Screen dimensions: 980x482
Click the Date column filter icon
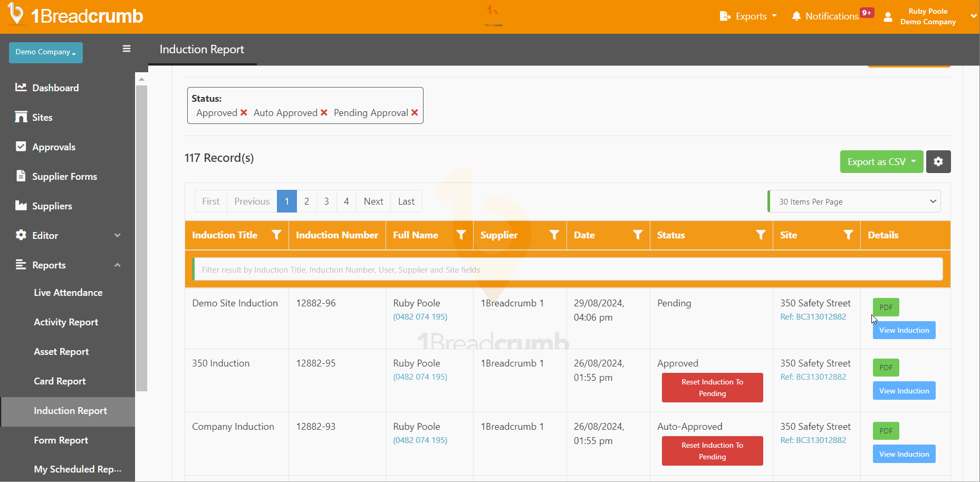tap(637, 235)
